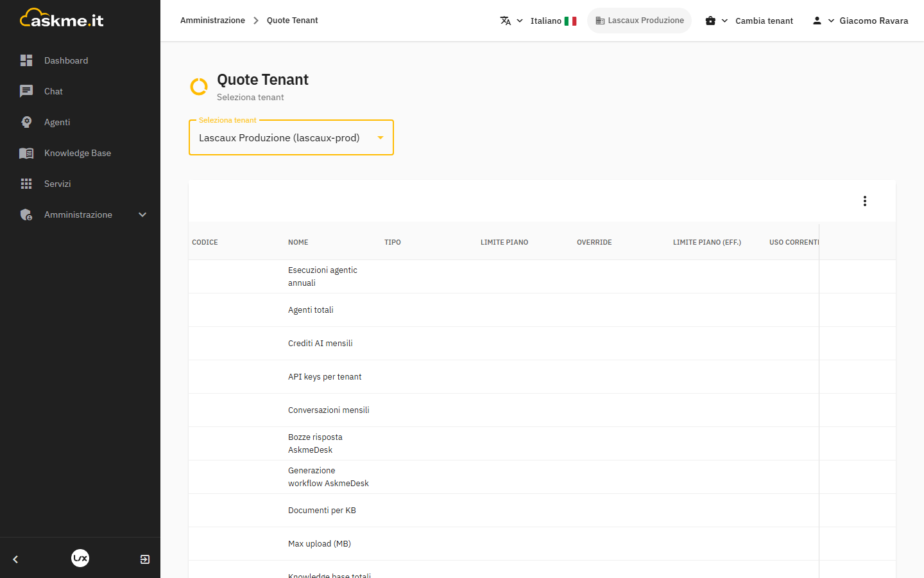Viewport: 924px width, 578px height.
Task: Select the 'Conversazioni mensili' row
Action: coord(542,410)
